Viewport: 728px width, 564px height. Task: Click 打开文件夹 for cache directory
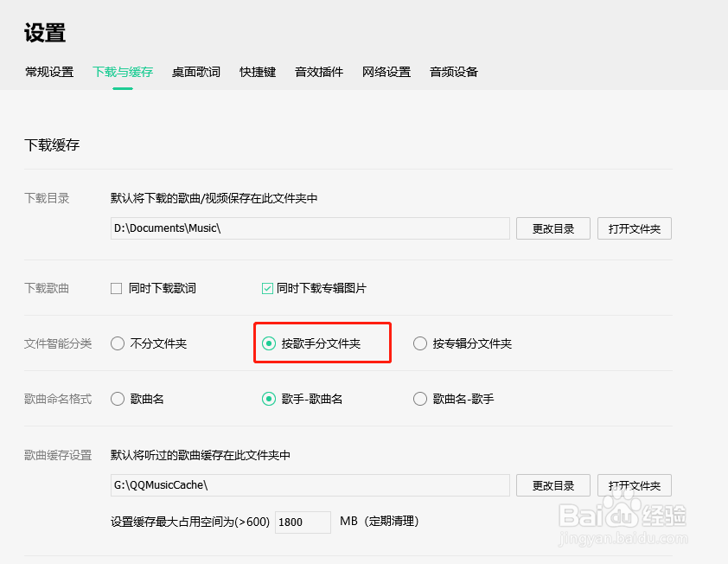[635, 485]
